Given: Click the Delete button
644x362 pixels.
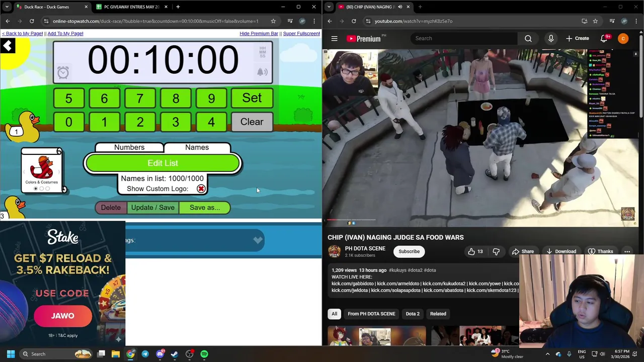Looking at the screenshot, I should coord(111,208).
